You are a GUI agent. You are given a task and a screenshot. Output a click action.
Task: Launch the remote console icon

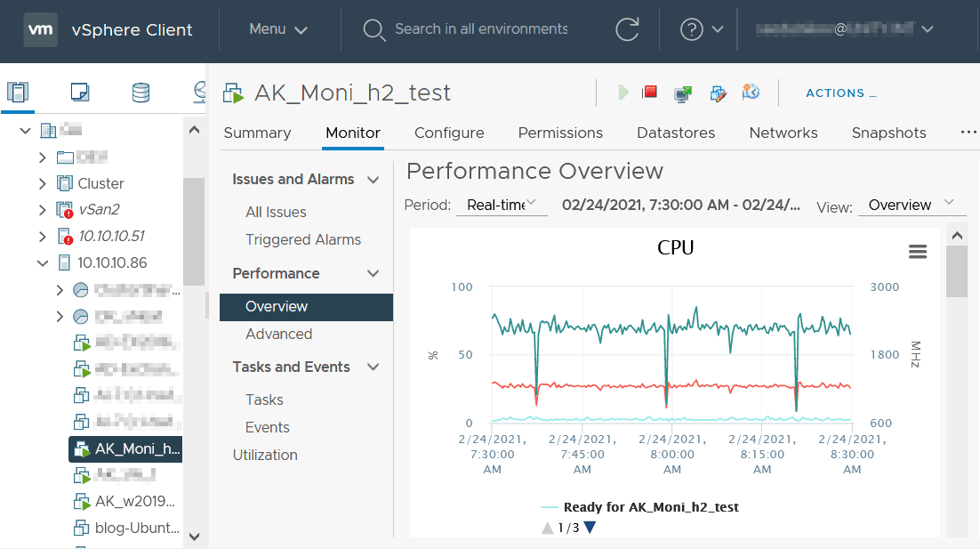coord(683,93)
